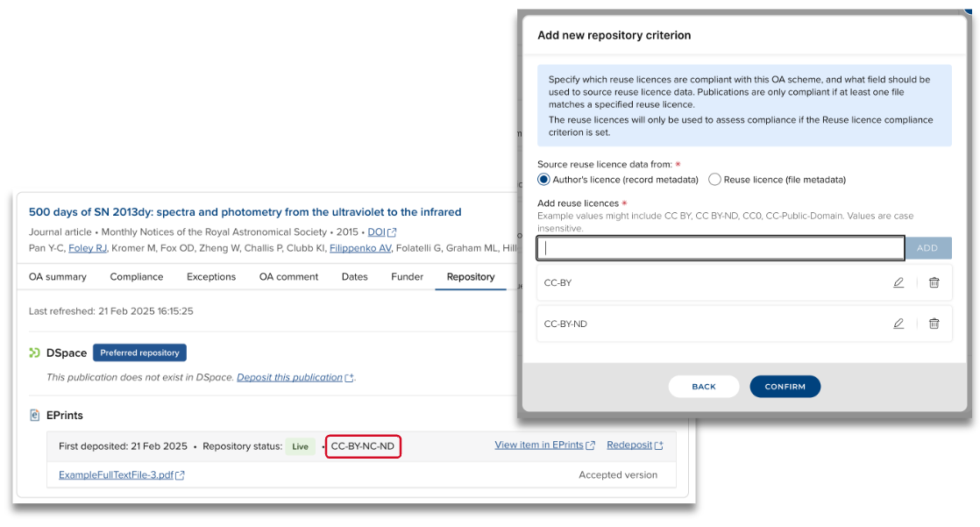Click the Add licence button

pyautogui.click(x=927, y=248)
